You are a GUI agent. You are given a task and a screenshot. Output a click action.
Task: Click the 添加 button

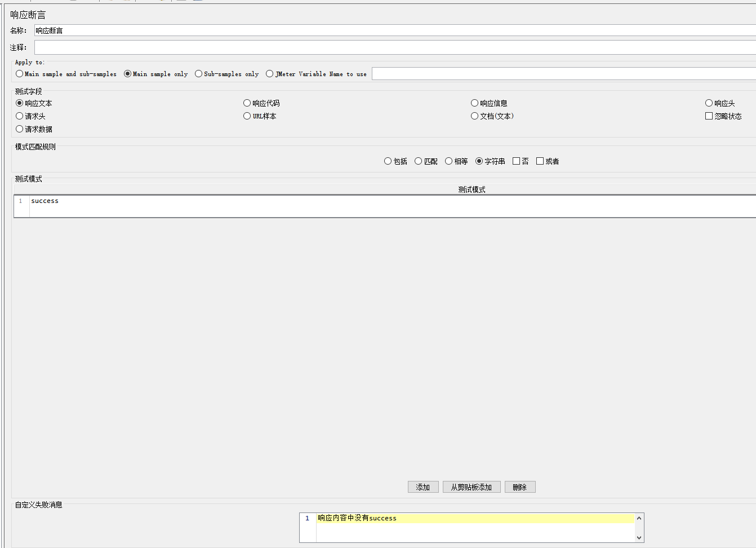point(423,487)
